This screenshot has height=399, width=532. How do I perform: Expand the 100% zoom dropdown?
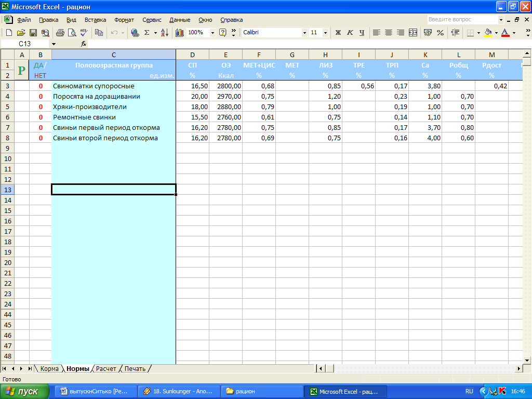[212, 33]
